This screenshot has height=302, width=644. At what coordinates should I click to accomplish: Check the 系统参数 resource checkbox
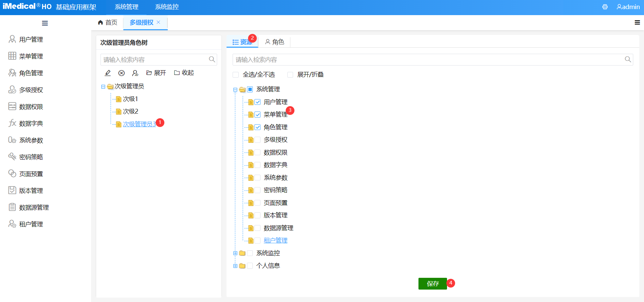click(x=257, y=178)
